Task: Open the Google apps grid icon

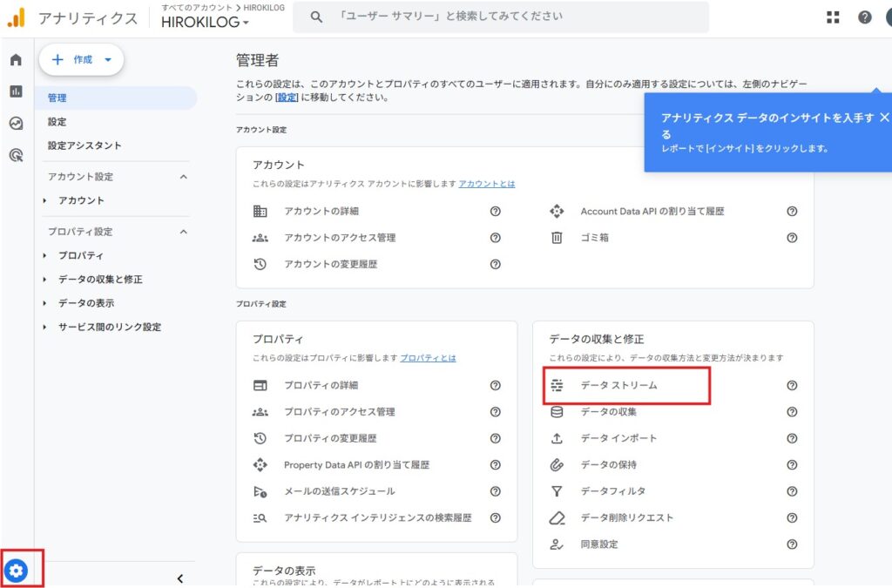Action: coord(833,17)
